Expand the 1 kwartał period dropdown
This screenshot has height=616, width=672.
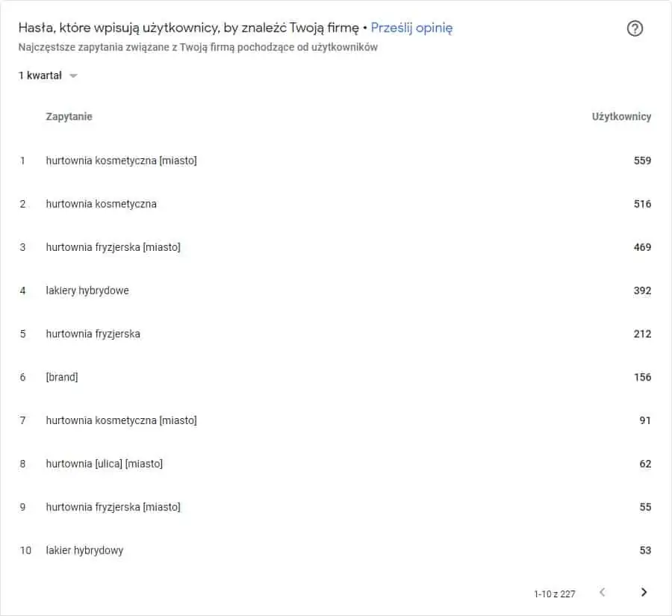48,75
